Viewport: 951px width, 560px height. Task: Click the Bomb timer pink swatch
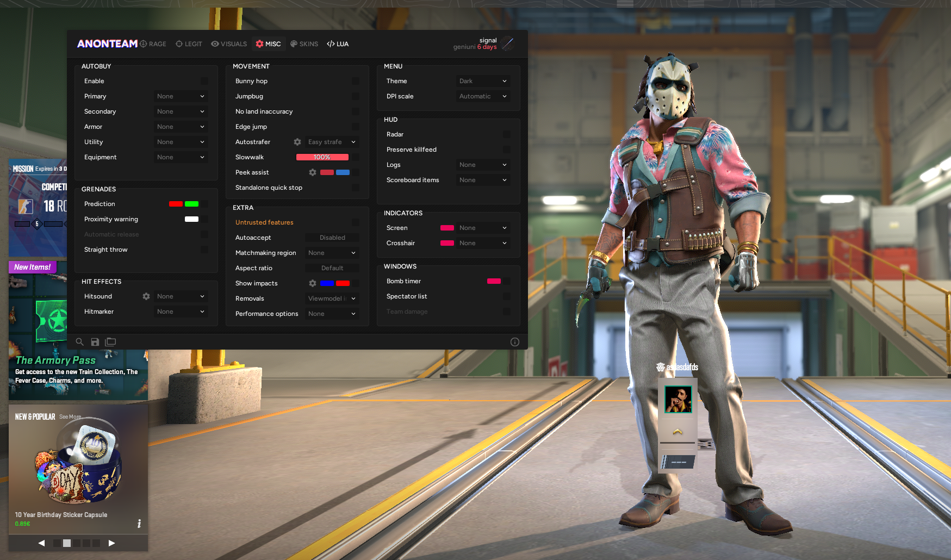[x=494, y=281]
